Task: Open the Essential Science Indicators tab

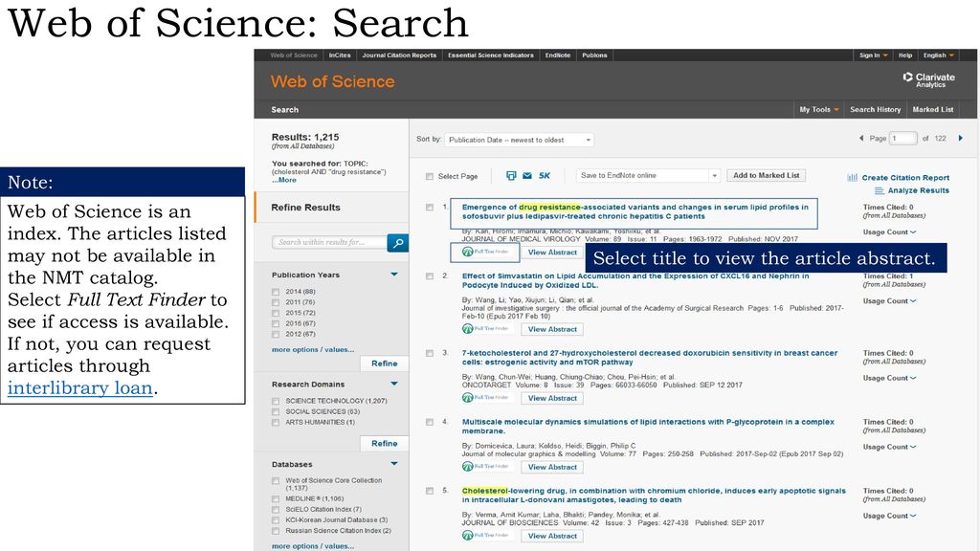Action: pyautogui.click(x=491, y=55)
